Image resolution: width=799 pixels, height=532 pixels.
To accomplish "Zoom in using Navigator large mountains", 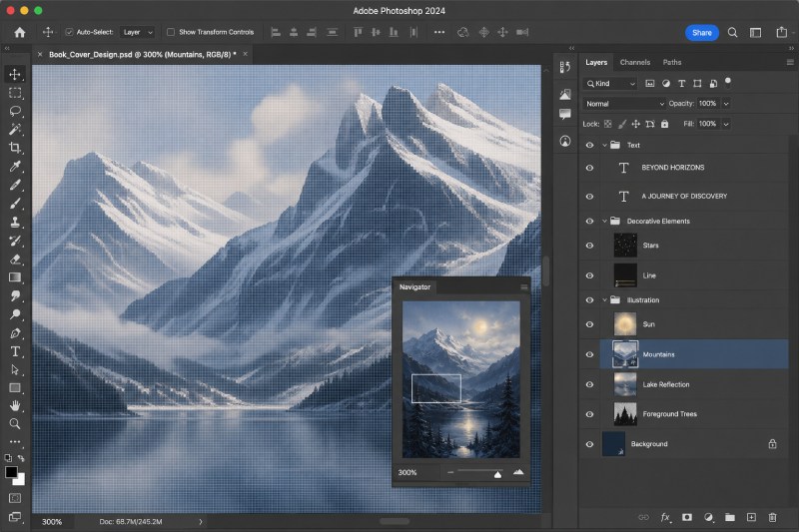I will pos(518,472).
